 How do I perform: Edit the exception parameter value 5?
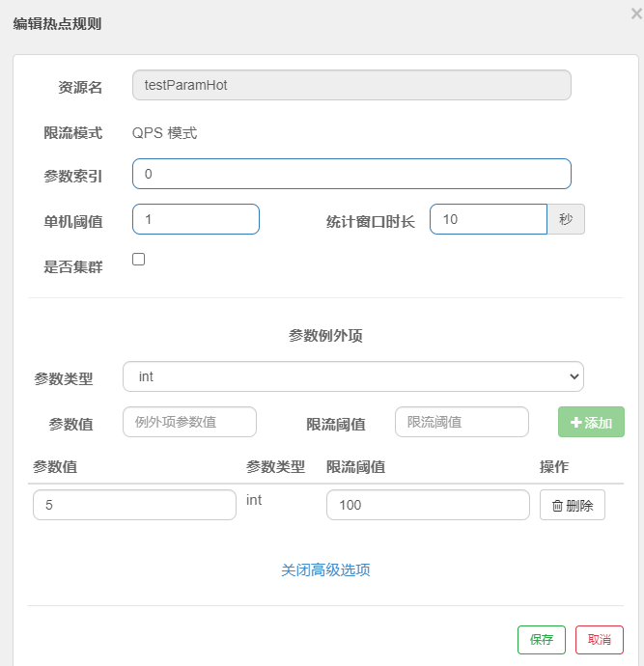tap(134, 505)
